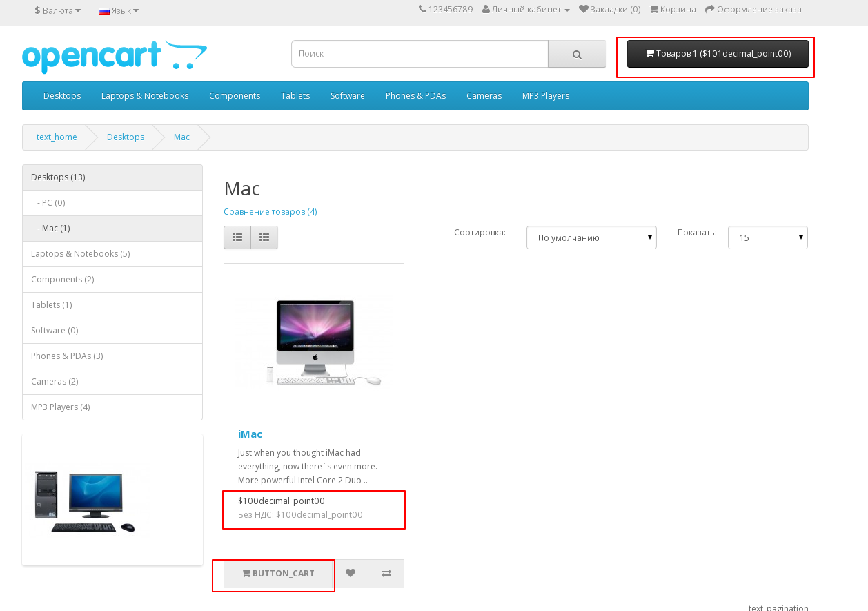Open the Сортировка sort dropdown
Viewport: 868px width, 611px height.
click(x=591, y=237)
